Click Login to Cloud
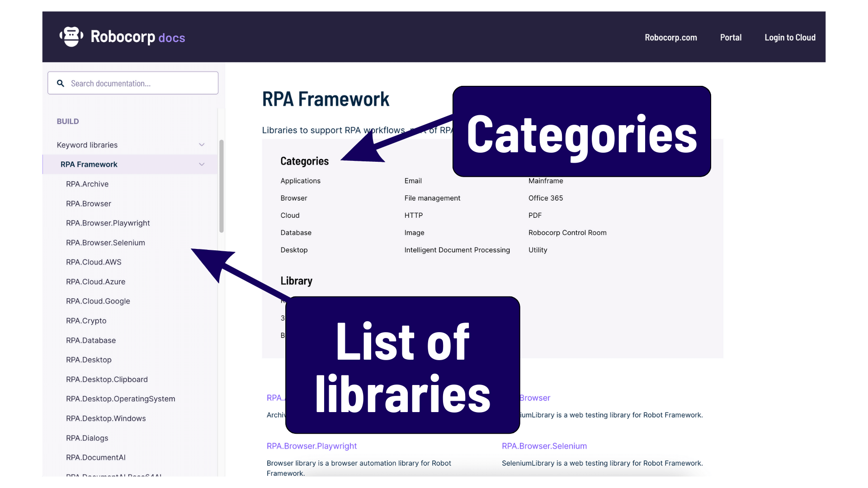 tap(790, 38)
